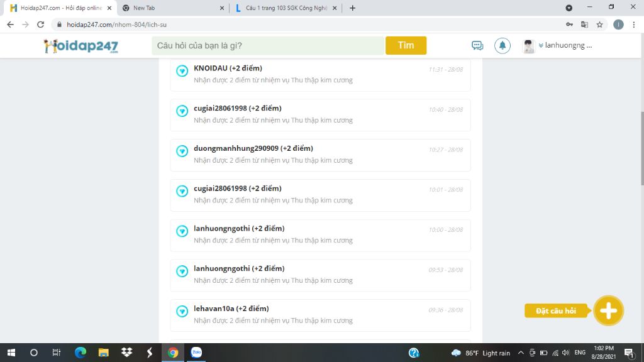Screen dimensions: 644x362
Task: Click the 09:36 - 28/08 timestamp
Action: coord(446,310)
